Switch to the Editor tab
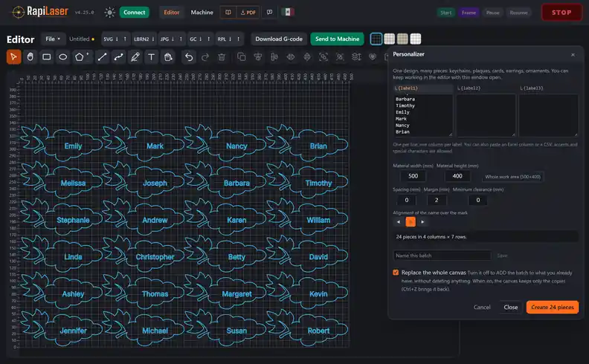The height and width of the screenshot is (364, 589). pyautogui.click(x=171, y=13)
